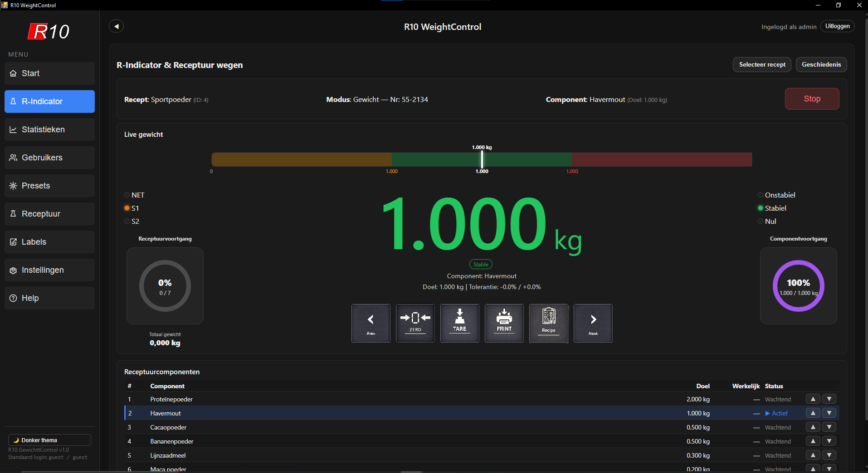Select the S2 scale radio option
868x473 pixels.
pos(127,222)
